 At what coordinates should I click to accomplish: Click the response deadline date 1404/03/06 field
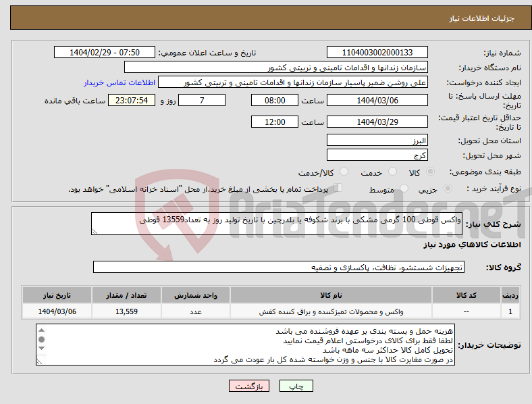377,100
